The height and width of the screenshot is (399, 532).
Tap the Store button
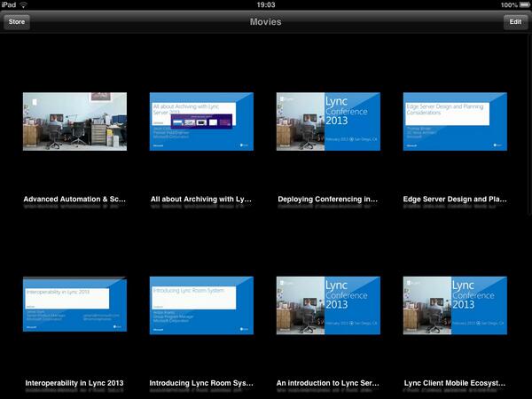pos(17,22)
